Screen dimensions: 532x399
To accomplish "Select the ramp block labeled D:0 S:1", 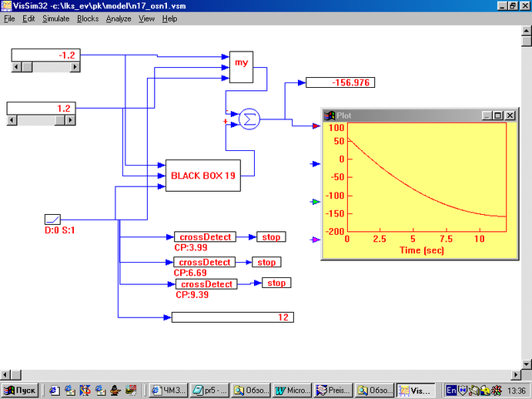I will tap(53, 220).
